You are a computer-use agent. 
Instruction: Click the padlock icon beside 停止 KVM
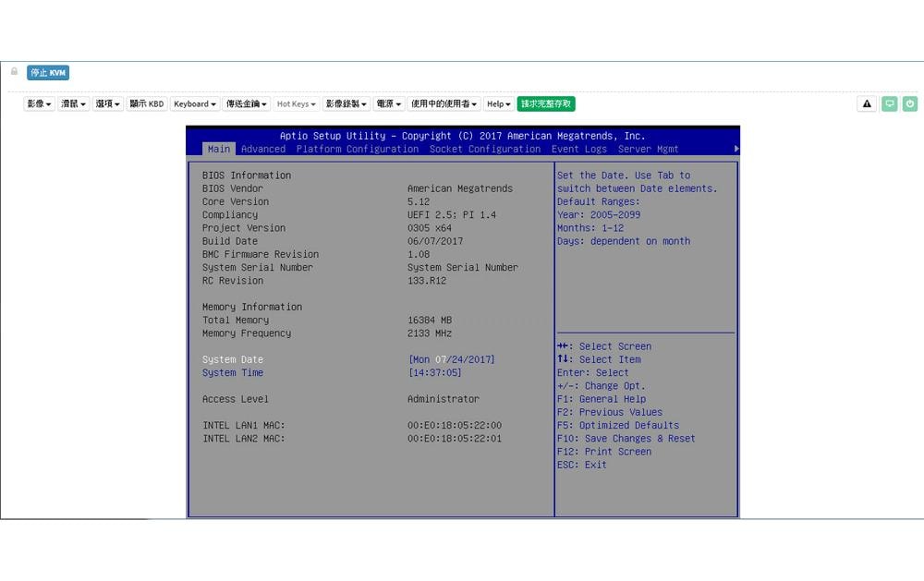pyautogui.click(x=14, y=71)
